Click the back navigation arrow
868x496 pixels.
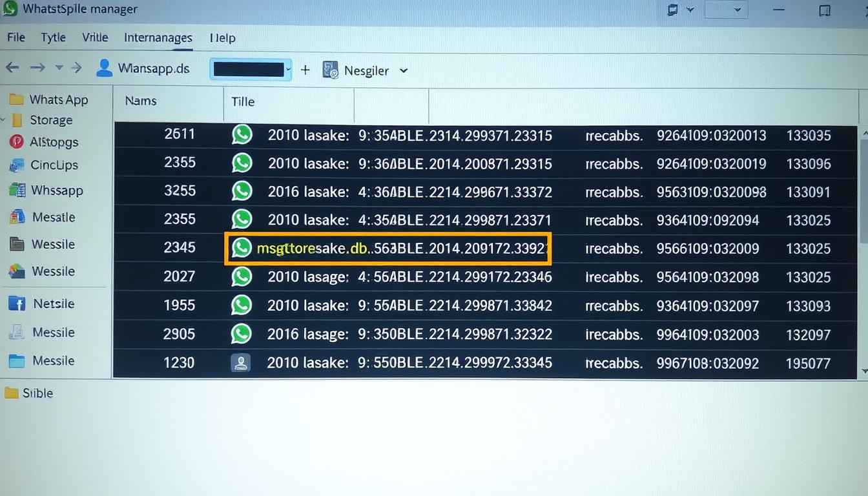[12, 68]
